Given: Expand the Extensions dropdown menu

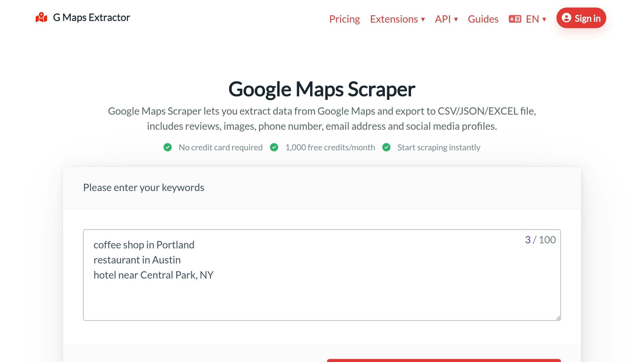Looking at the screenshot, I should click(x=397, y=19).
